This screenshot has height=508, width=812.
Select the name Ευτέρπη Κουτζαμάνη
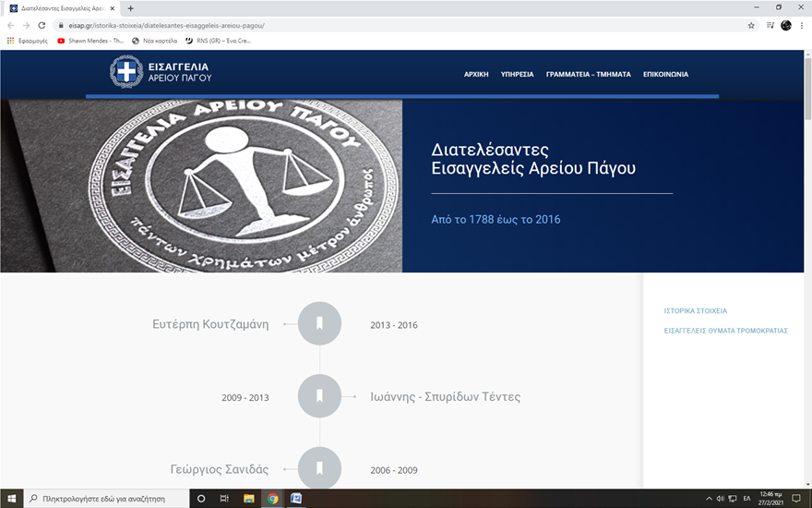coord(210,324)
